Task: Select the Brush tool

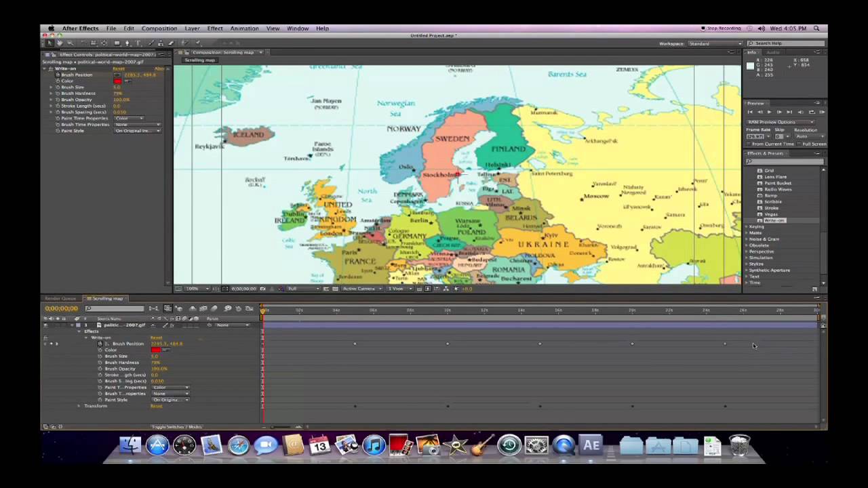Action: 151,43
